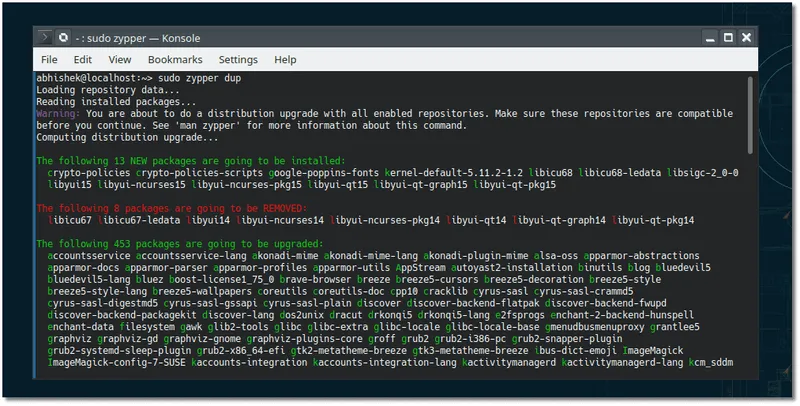This screenshot has width=800, height=406.
Task: Close the Konsole window
Action: (748, 38)
